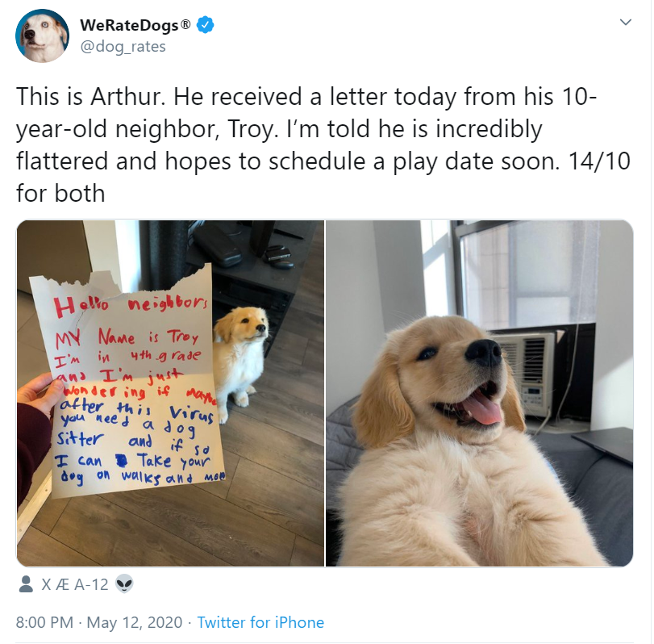
Task: Click the tweet text about Arthur
Action: (x=323, y=144)
